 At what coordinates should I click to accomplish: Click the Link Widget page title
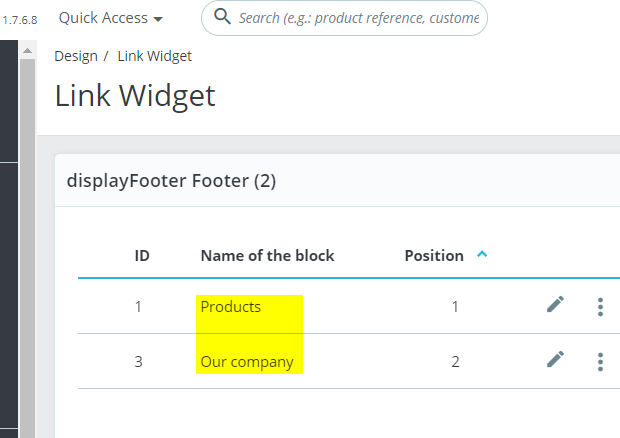click(x=135, y=96)
